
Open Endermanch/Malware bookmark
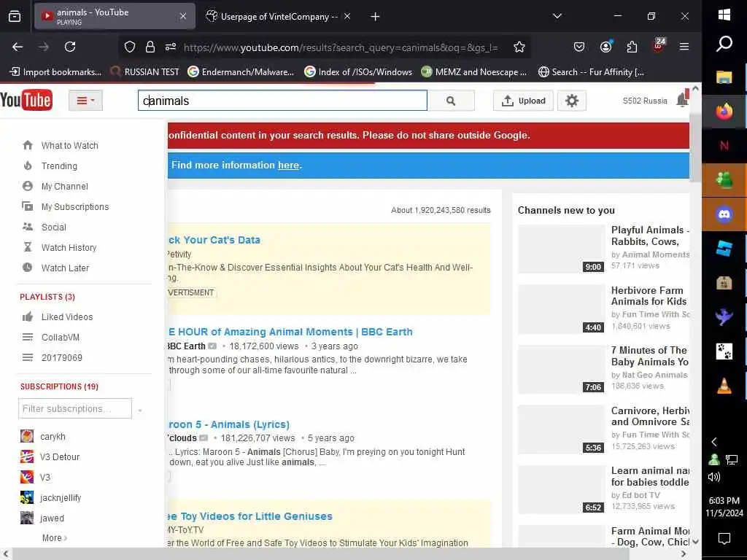click(x=241, y=72)
